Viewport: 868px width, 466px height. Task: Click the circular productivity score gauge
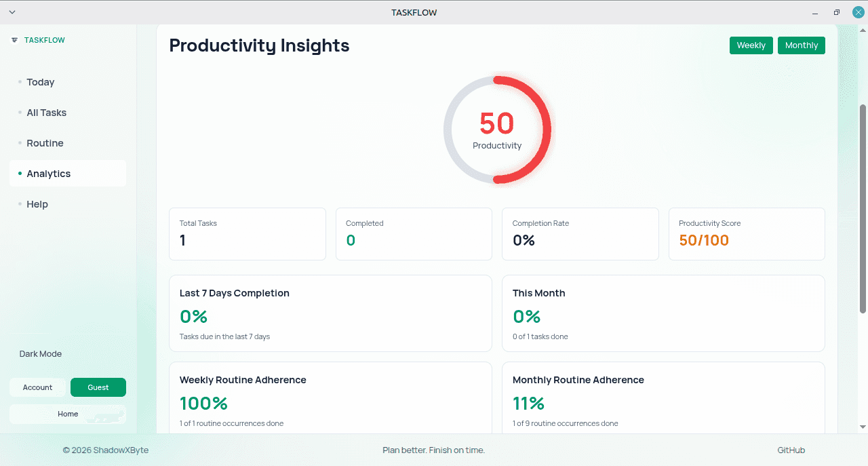(x=497, y=130)
